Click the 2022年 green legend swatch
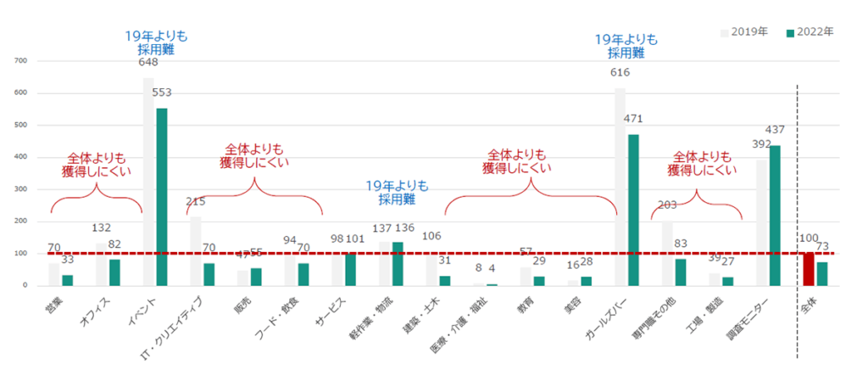This screenshot has height=370, width=868. coord(790,32)
